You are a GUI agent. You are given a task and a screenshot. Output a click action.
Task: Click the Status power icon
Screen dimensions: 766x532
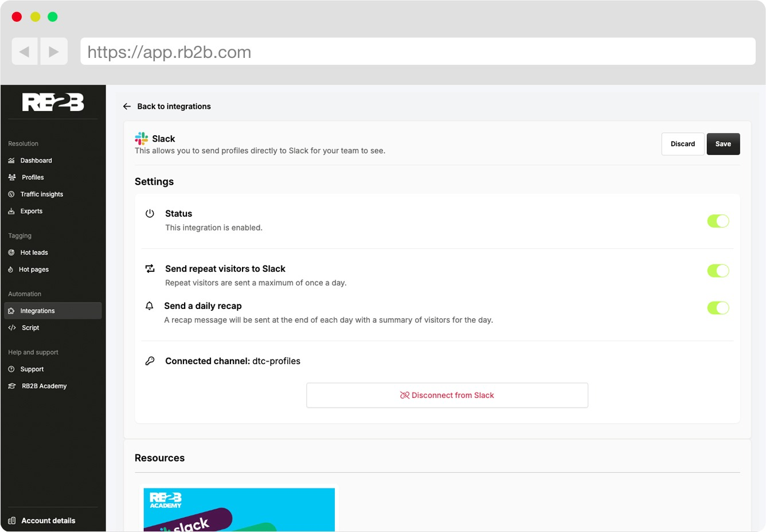150,213
